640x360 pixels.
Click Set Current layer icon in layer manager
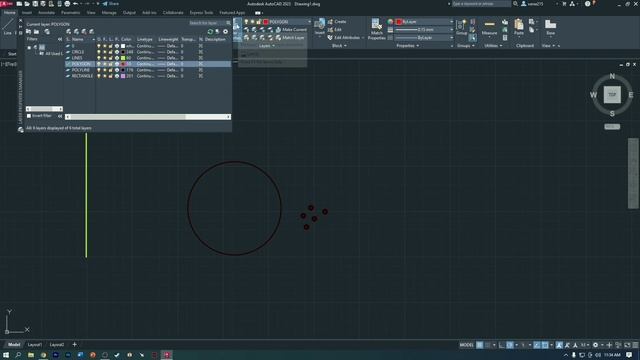click(91, 31)
